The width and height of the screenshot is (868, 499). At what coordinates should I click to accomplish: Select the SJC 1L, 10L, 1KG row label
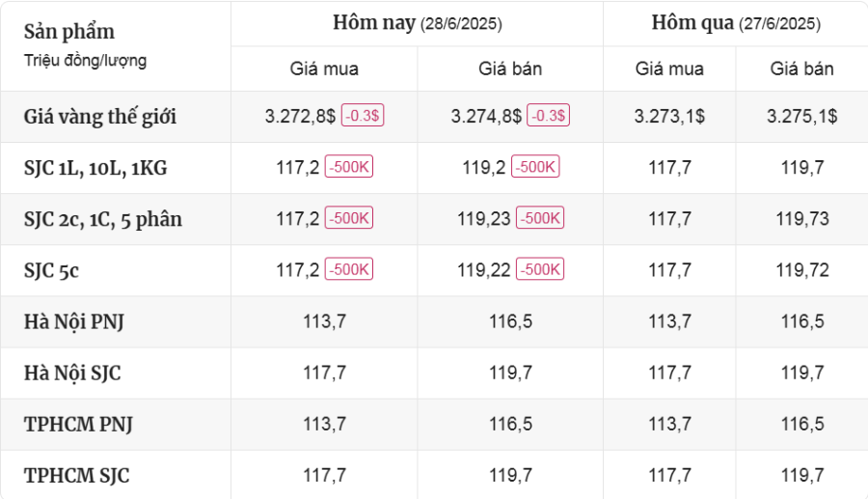coord(95,168)
